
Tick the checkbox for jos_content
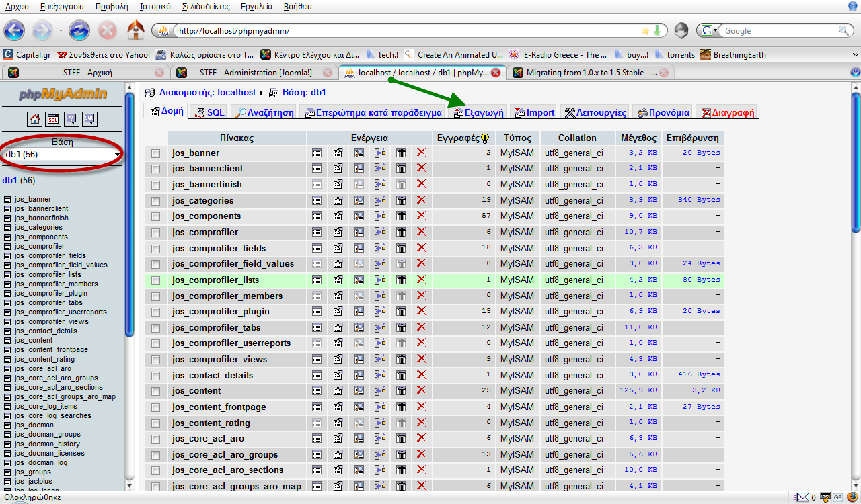pyautogui.click(x=156, y=391)
